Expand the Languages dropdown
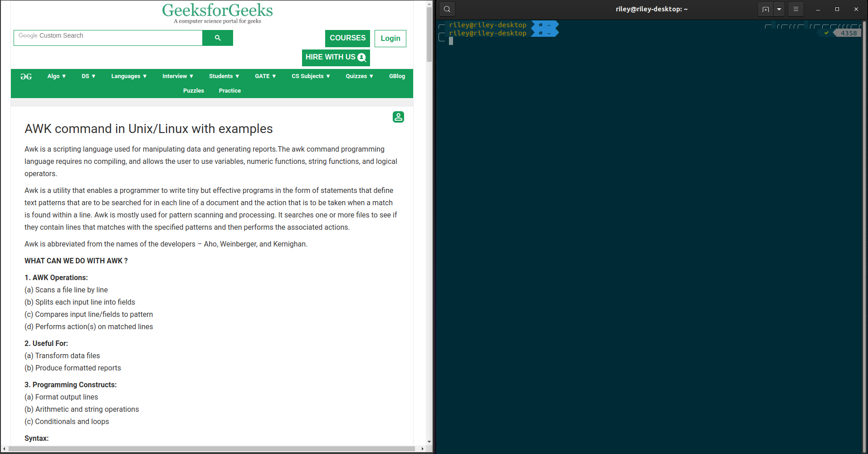 pos(129,76)
